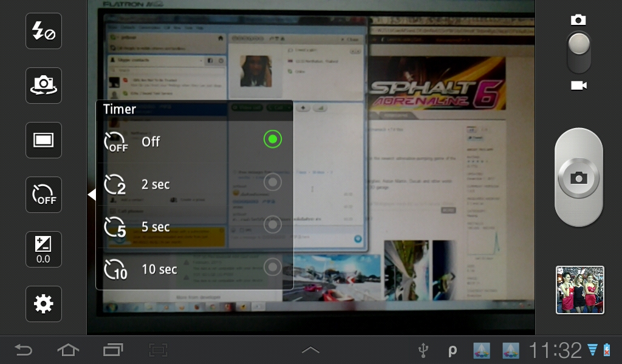Toggle the camera/video mode switch
Image resolution: width=622 pixels, height=364 pixels.
(578, 52)
